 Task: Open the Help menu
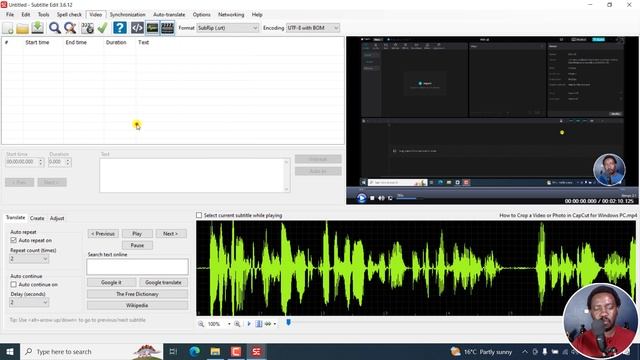[x=257, y=14]
